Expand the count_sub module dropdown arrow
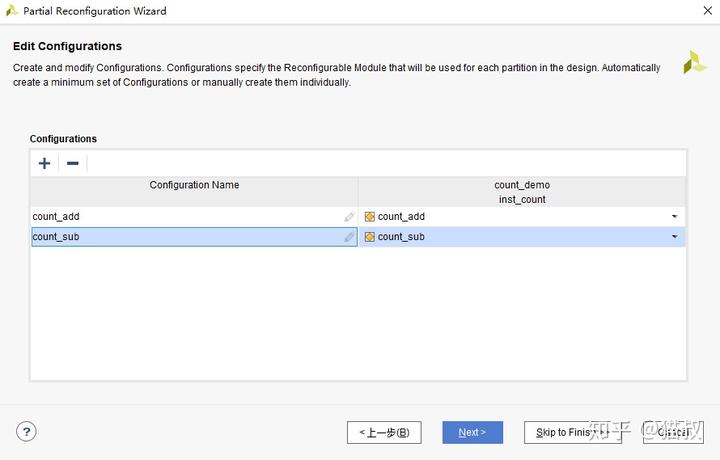Image resolution: width=720 pixels, height=460 pixels. [674, 237]
